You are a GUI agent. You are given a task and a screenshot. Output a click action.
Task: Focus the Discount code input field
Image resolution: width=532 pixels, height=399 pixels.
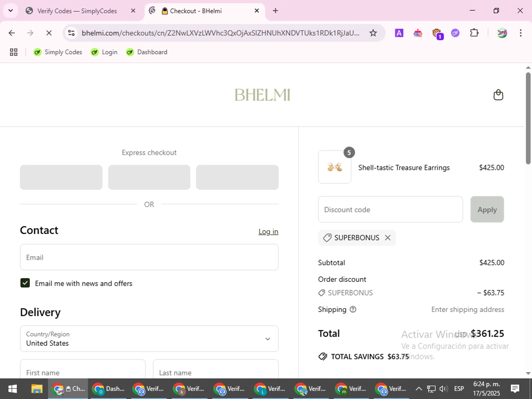(390, 209)
